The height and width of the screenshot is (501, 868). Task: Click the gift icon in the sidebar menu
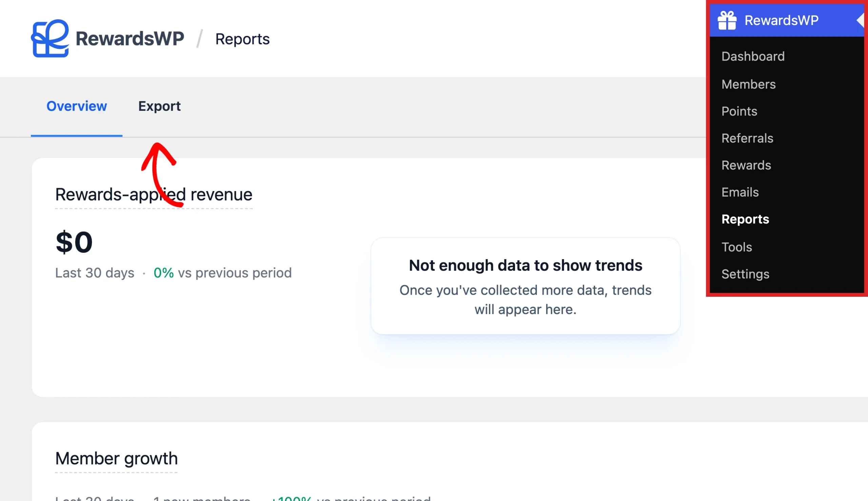tap(727, 20)
